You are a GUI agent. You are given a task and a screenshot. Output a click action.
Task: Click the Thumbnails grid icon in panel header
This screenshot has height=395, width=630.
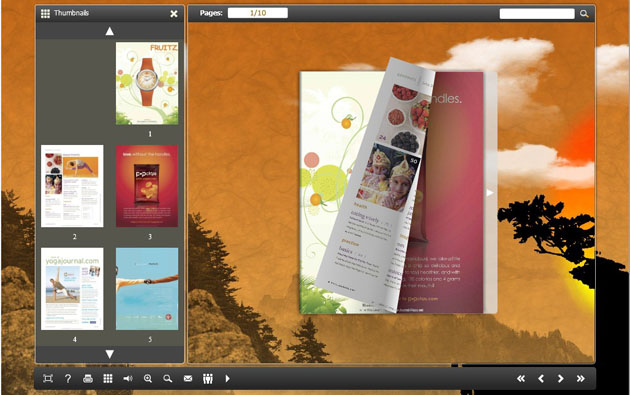click(x=45, y=13)
